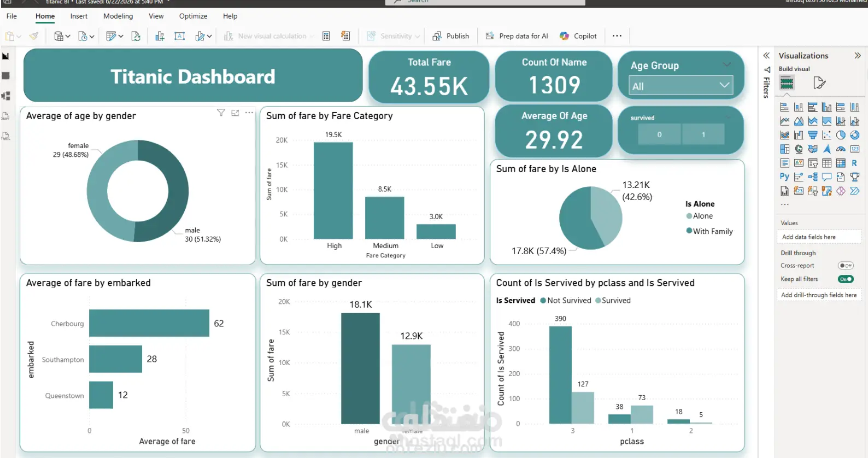Open focus mode on age by gender chart
The image size is (868, 458).
[235, 113]
